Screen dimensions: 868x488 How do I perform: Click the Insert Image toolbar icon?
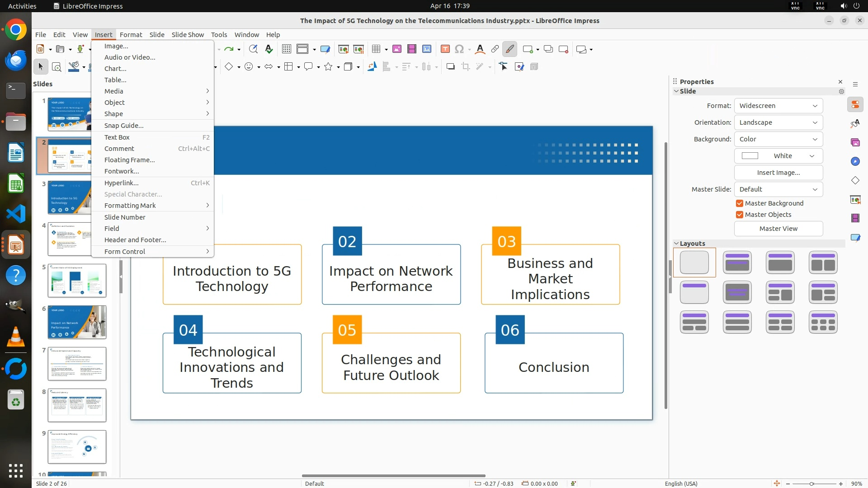click(x=397, y=49)
